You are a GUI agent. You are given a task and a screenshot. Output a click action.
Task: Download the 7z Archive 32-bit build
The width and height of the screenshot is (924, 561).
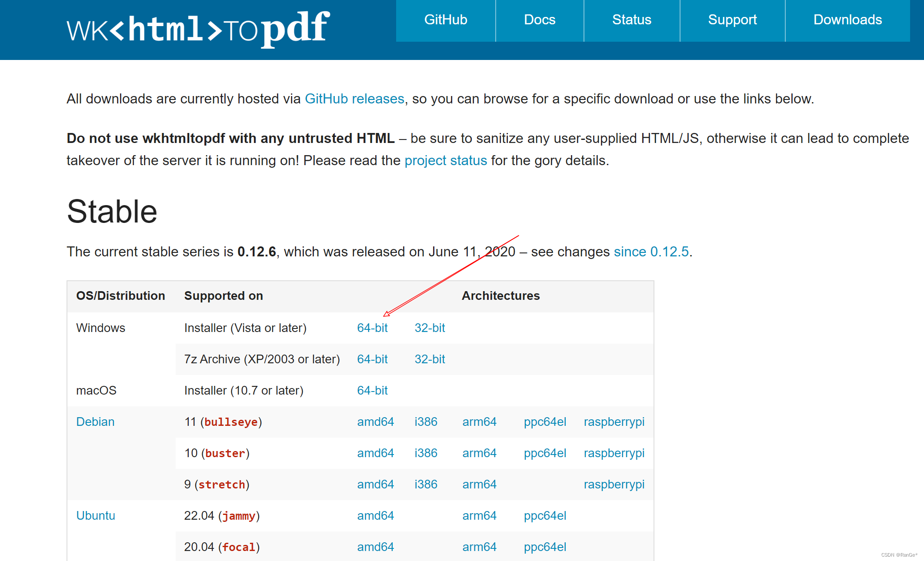click(429, 359)
